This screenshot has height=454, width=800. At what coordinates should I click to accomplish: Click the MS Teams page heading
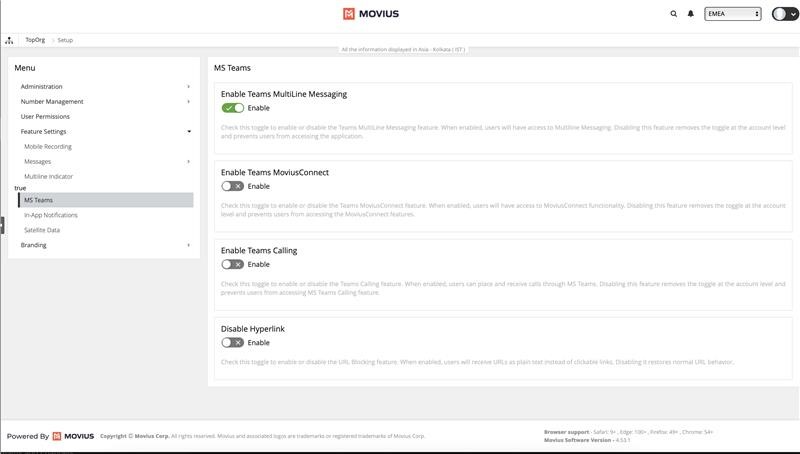coord(232,68)
